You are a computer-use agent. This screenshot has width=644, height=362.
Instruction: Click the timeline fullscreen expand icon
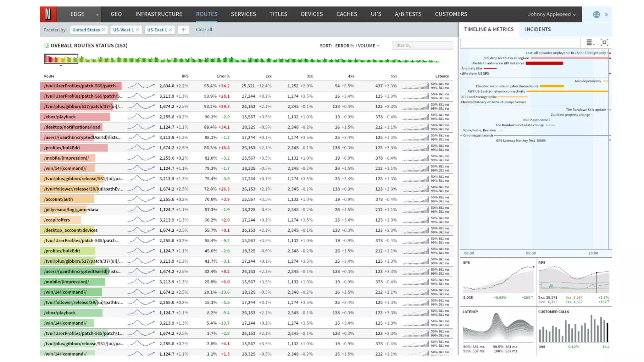tap(604, 42)
